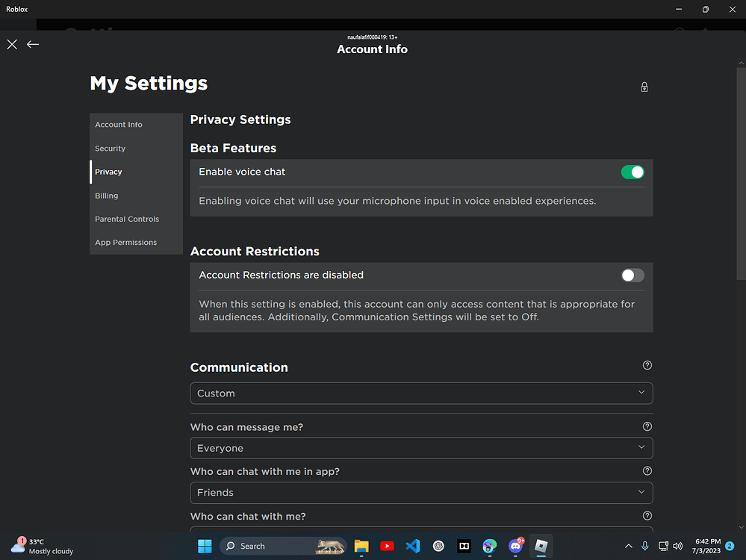Open help icon next to Communication

tap(647, 365)
